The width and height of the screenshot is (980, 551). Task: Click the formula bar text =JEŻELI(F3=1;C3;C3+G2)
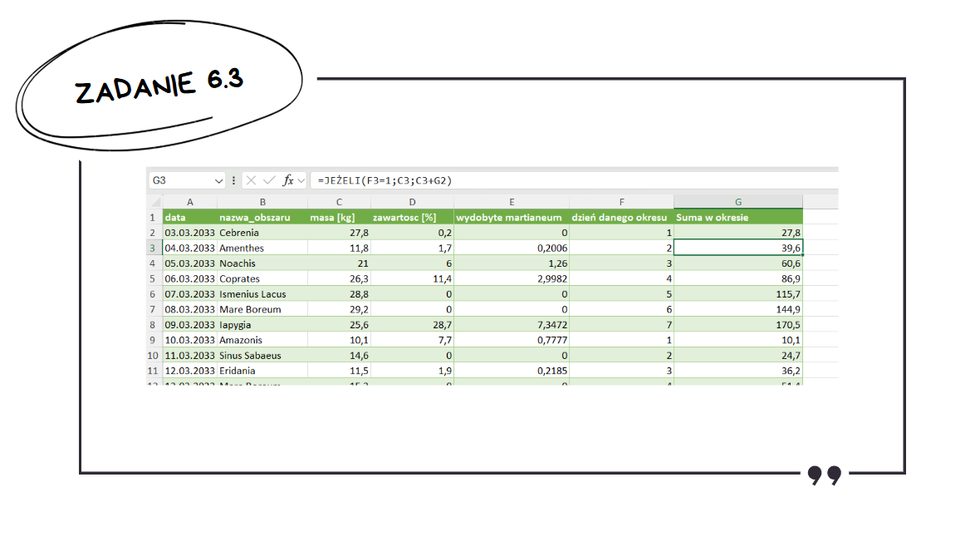tap(385, 180)
